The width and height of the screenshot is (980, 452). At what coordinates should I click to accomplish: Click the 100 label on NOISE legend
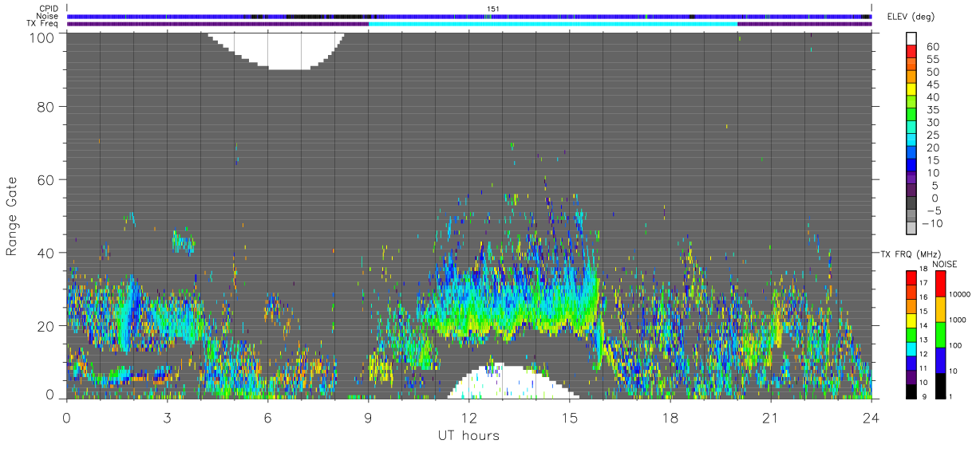click(x=954, y=345)
